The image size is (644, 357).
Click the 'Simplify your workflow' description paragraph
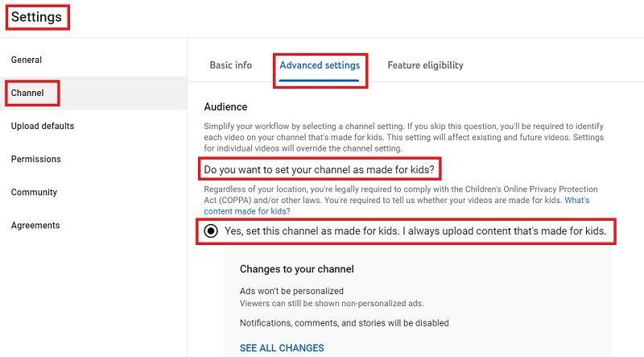(x=404, y=137)
